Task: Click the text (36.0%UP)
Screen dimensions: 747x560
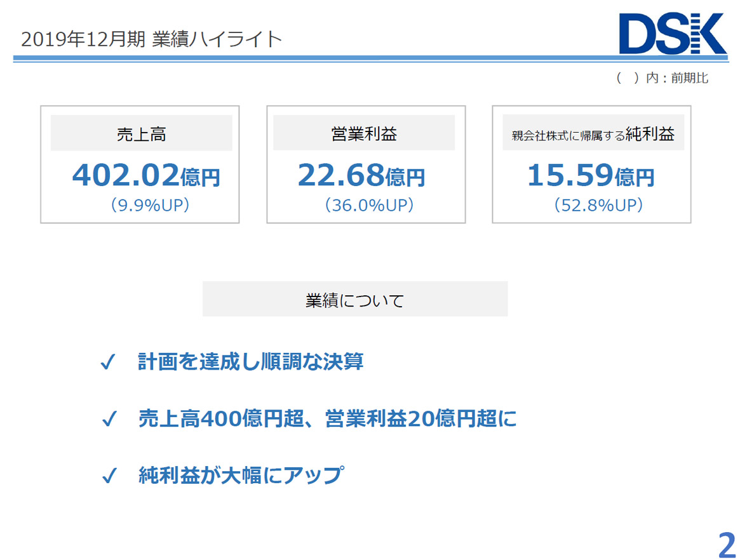Action: tap(369, 205)
